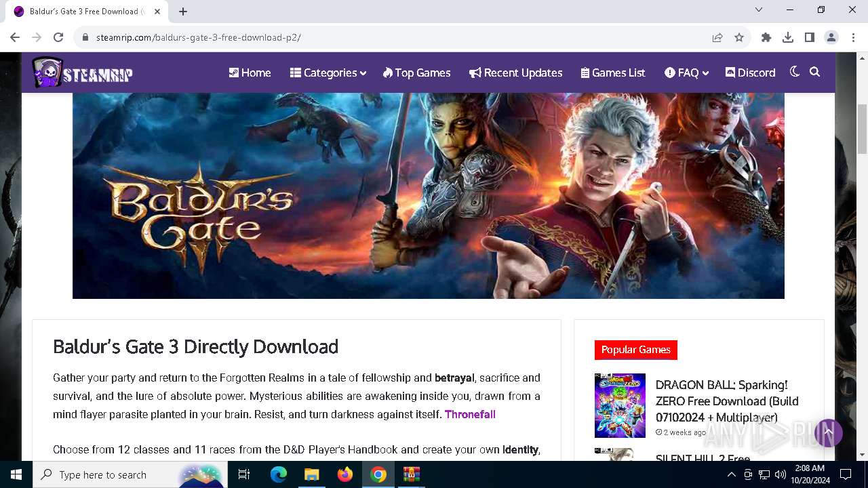Launch Firefox from taskbar
The height and width of the screenshot is (488, 868).
345,474
